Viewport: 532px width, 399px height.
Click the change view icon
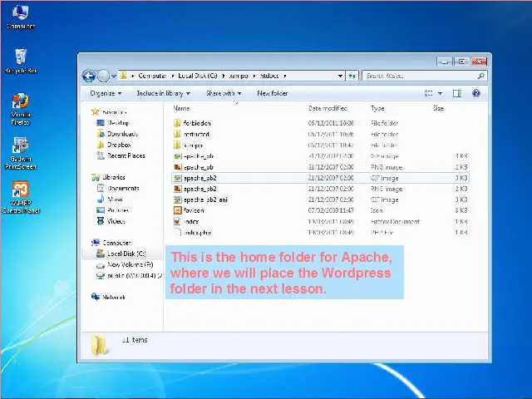pyautogui.click(x=429, y=93)
